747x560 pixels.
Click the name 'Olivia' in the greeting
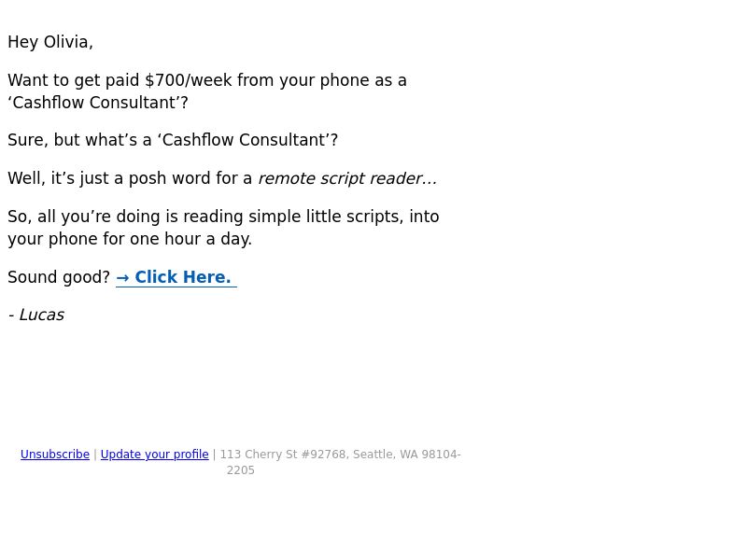tap(68, 42)
